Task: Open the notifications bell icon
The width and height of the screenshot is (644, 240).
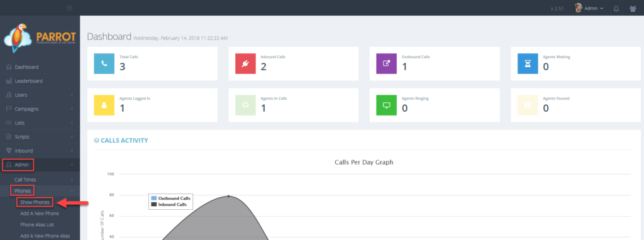Action: click(x=616, y=8)
